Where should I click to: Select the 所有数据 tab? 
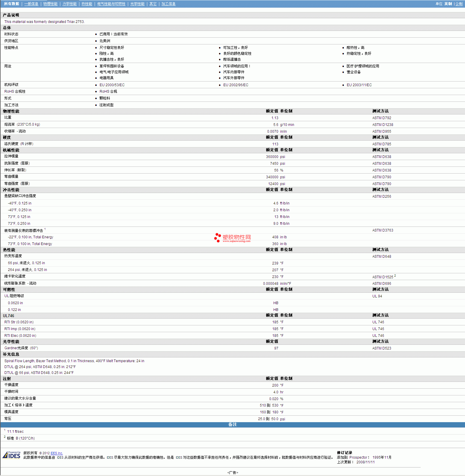coord(11,4)
